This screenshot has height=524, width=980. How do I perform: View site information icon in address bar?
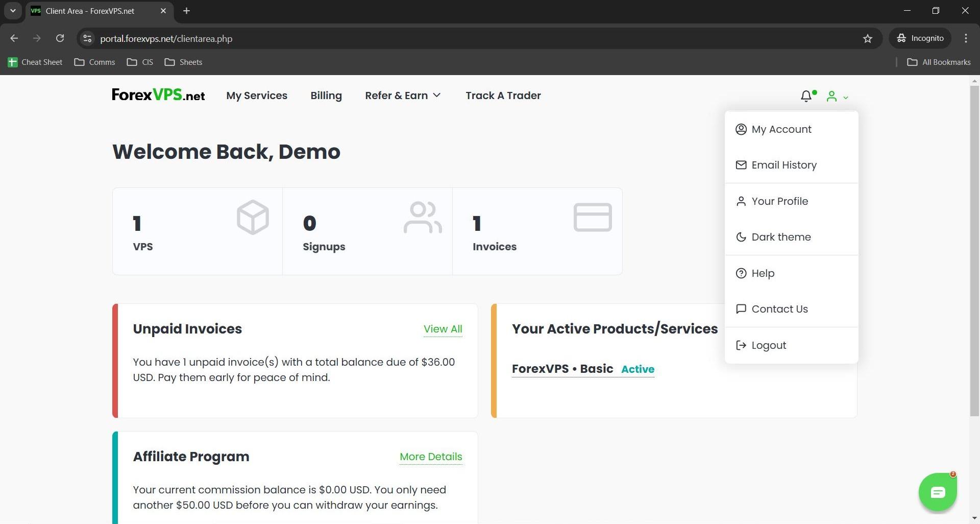tap(87, 38)
